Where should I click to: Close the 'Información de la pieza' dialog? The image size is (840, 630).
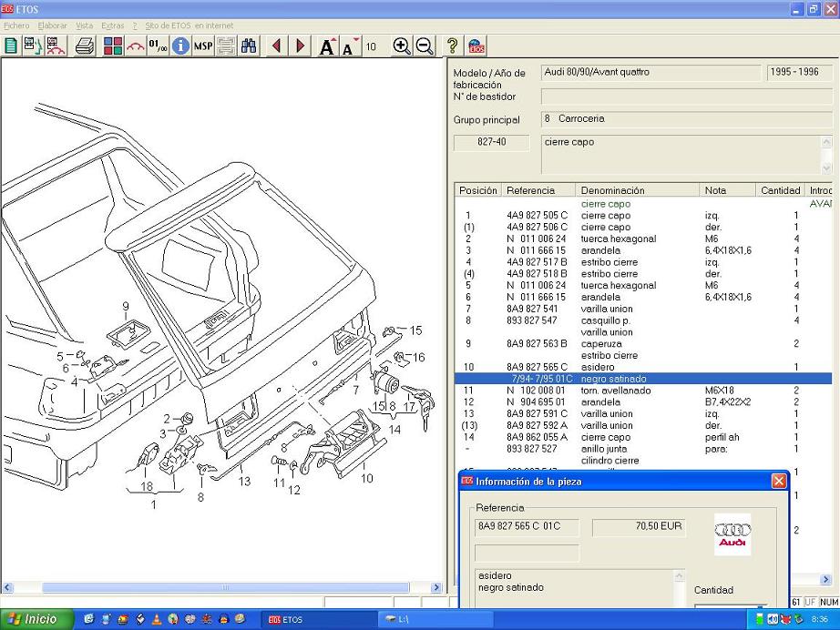point(778,482)
